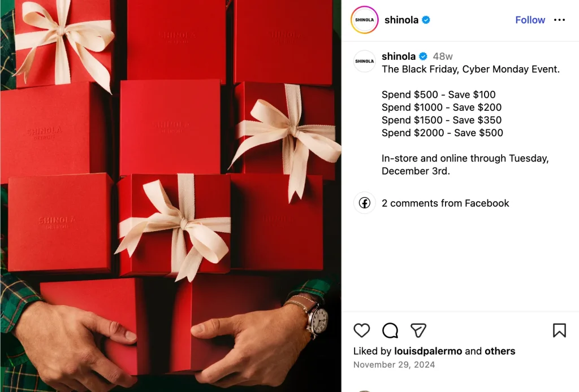
Task: Save post with bookmark icon
Action: (559, 330)
